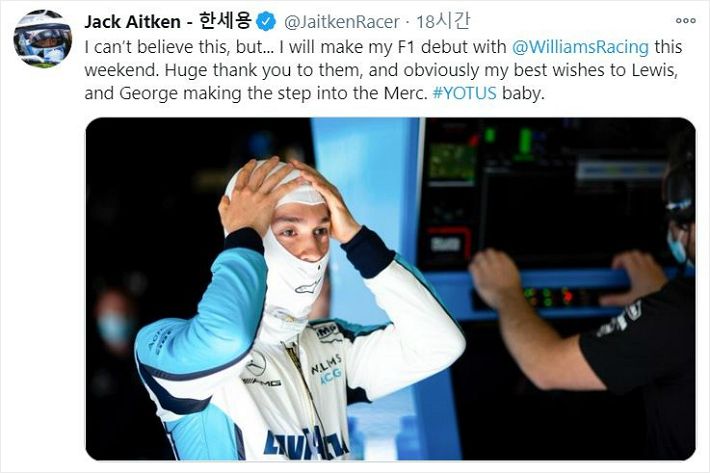Click the Korean name 한세용
Image resolution: width=710 pixels, height=473 pixels.
tap(225, 21)
